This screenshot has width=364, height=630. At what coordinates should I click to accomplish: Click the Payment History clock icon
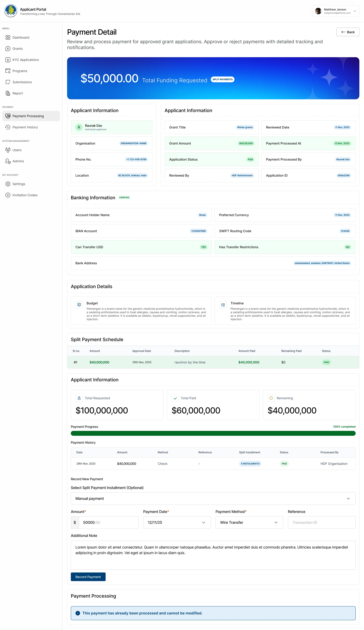pos(8,127)
